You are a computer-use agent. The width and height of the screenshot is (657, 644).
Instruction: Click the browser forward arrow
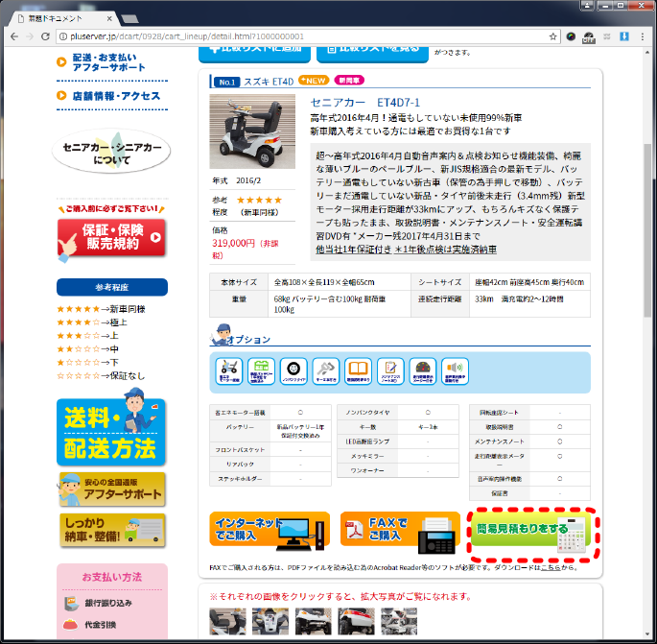(x=30, y=36)
